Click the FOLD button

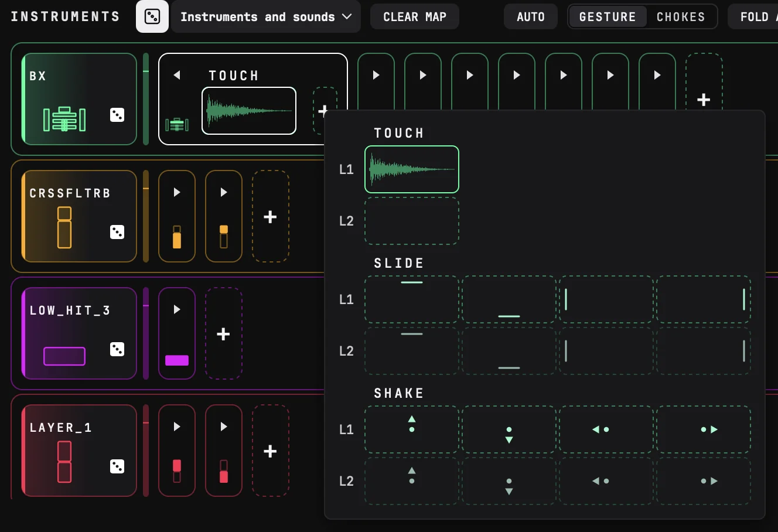click(x=753, y=16)
